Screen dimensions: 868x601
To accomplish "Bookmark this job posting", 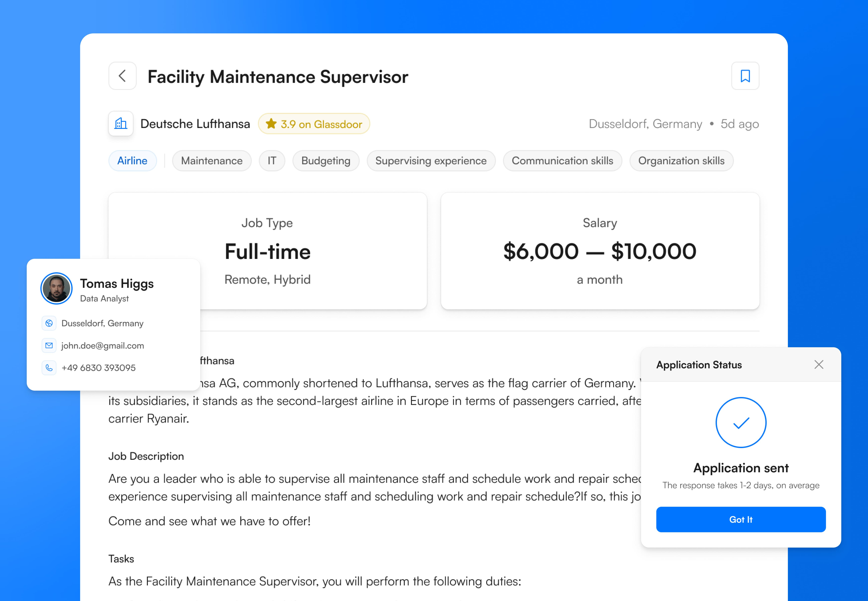I will (x=745, y=76).
